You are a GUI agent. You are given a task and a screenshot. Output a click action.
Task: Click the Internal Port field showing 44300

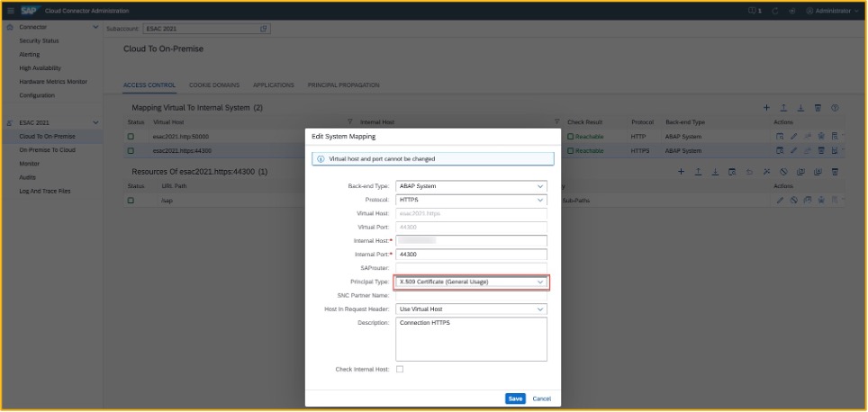tap(471, 255)
